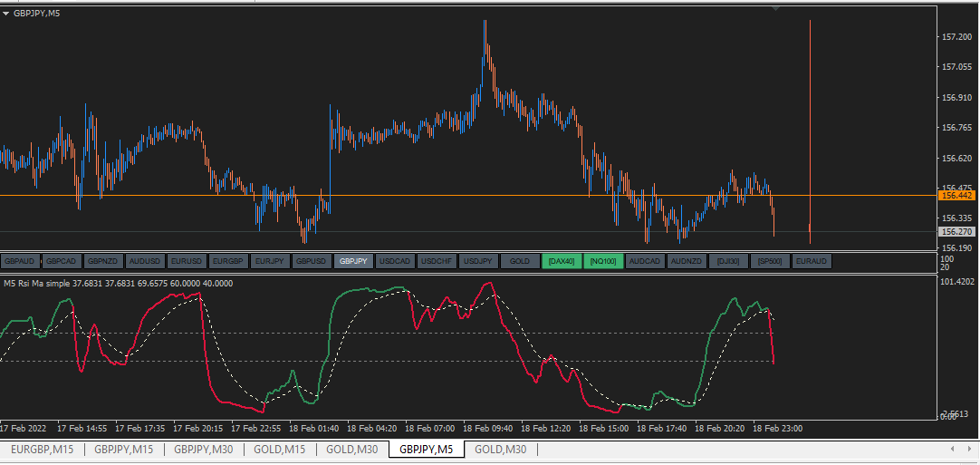
Task: Select the EURGBP symbol button
Action: coord(229,261)
